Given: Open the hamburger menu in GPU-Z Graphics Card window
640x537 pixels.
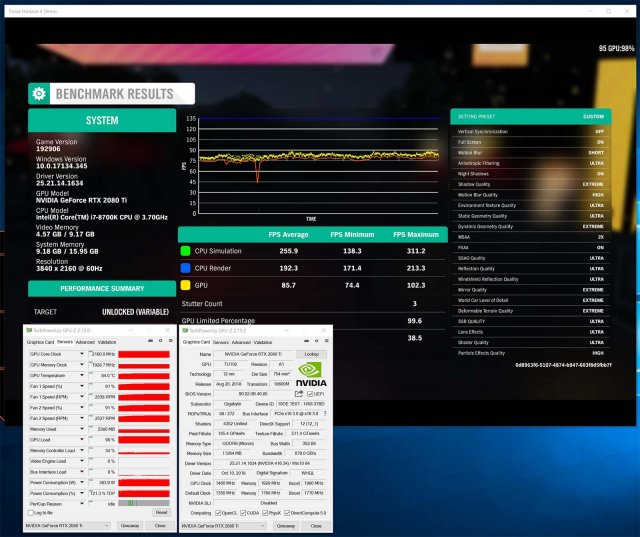Looking at the screenshot, I should click(326, 341).
